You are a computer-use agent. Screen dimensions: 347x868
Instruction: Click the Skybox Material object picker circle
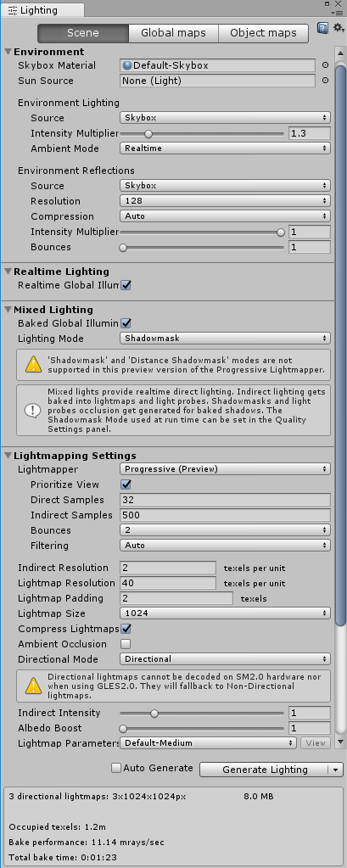[x=326, y=65]
